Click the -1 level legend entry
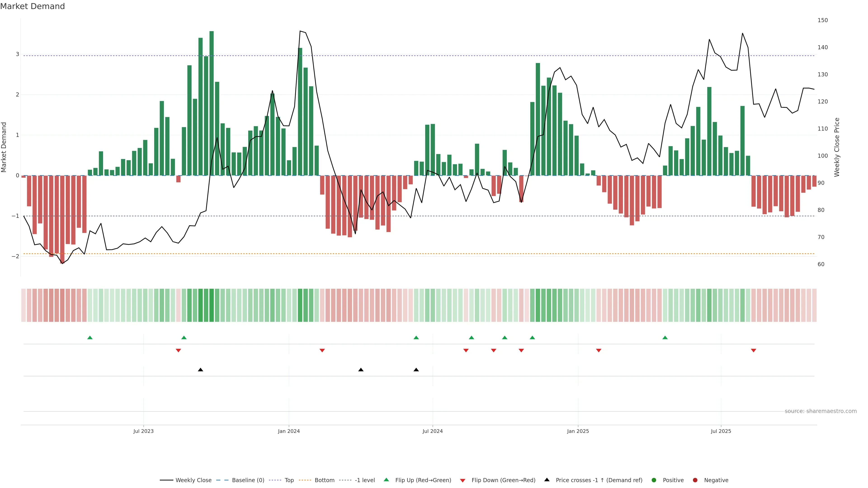The height and width of the screenshot is (488, 868). [x=365, y=480]
